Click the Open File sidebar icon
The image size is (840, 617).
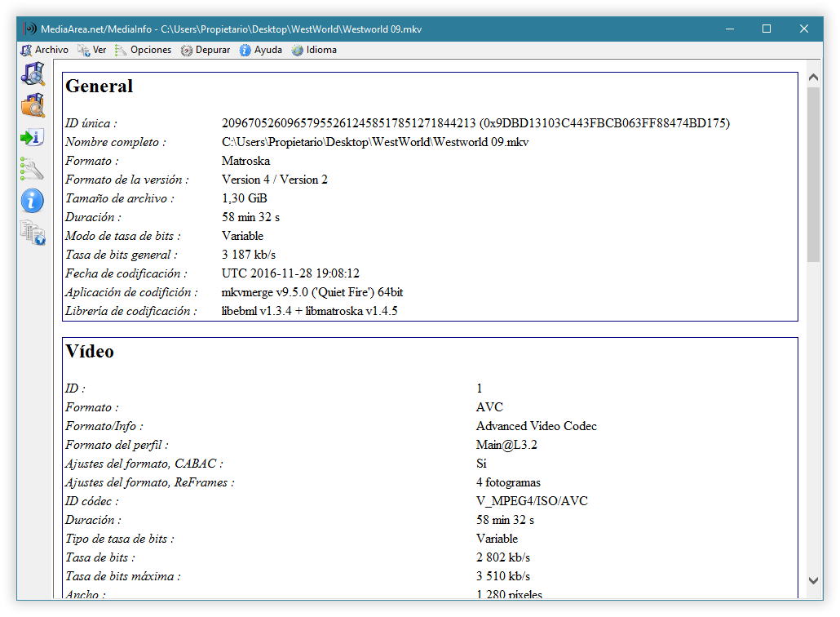pos(33,73)
